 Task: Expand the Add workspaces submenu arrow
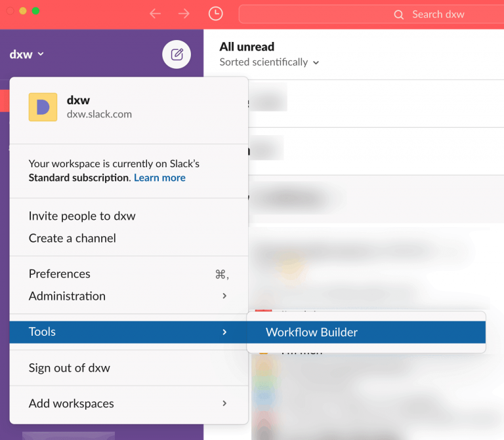tap(224, 403)
